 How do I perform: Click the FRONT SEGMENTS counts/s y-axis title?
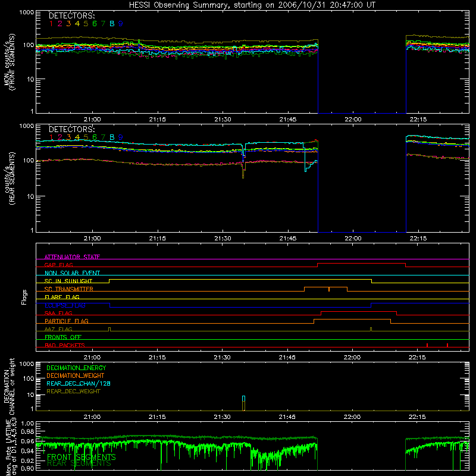(10, 62)
